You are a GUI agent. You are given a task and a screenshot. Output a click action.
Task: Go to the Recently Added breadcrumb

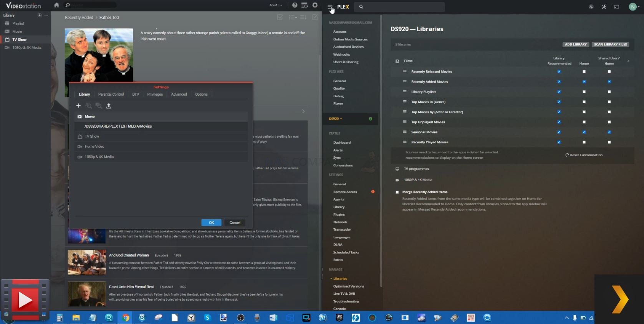coord(79,17)
